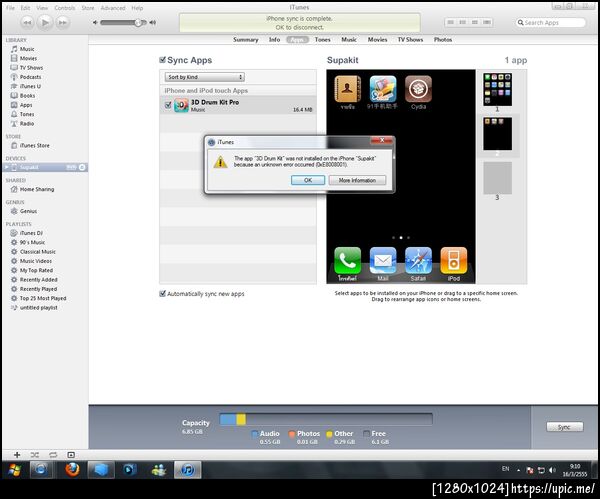Click the add playlist plus button
Viewport: 600px width, 499px height.
point(17,455)
